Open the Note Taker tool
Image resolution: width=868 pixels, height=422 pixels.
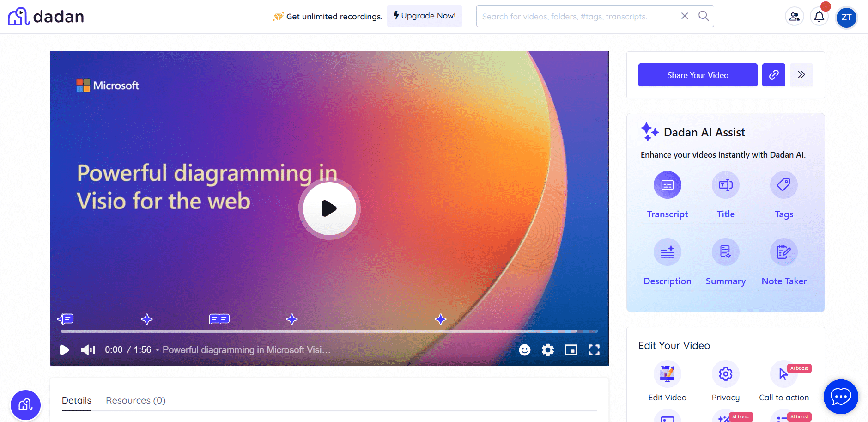pyautogui.click(x=783, y=251)
